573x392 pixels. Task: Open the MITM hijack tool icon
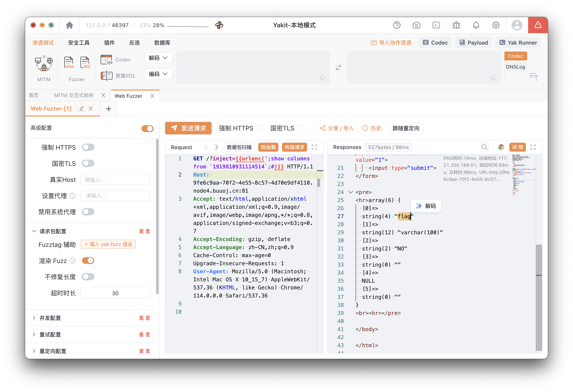(44, 63)
